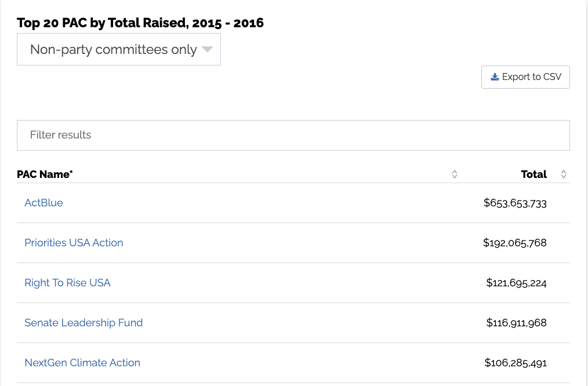The height and width of the screenshot is (386, 588).
Task: Click the Top 20 PAC by Total Raised heading
Action: tap(140, 23)
